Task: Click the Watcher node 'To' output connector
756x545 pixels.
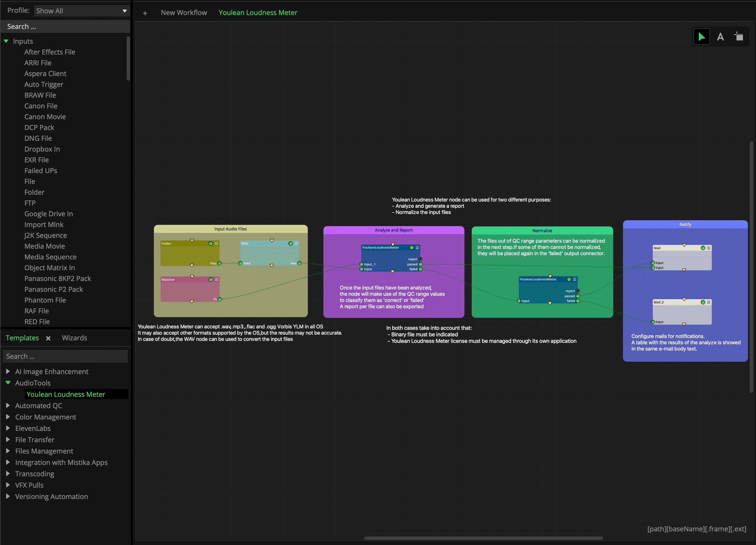Action: pyautogui.click(x=220, y=299)
